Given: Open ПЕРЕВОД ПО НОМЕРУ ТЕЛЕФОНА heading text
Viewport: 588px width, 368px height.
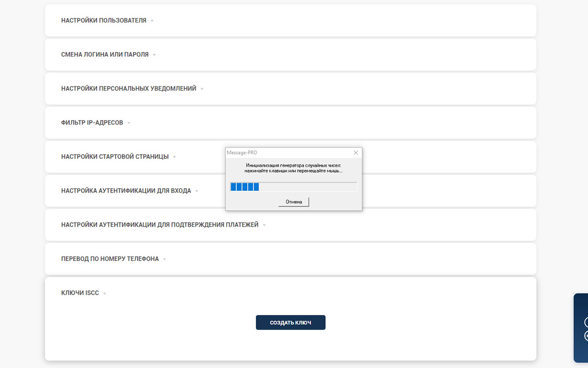Looking at the screenshot, I should (x=110, y=259).
